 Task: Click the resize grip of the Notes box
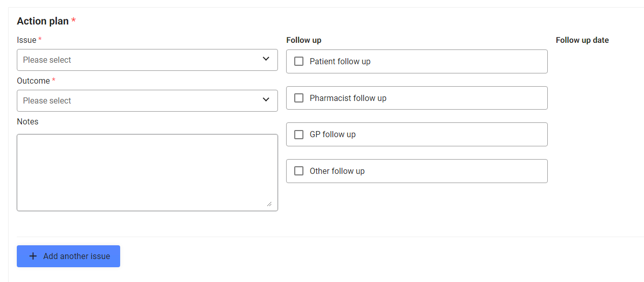[x=269, y=203]
